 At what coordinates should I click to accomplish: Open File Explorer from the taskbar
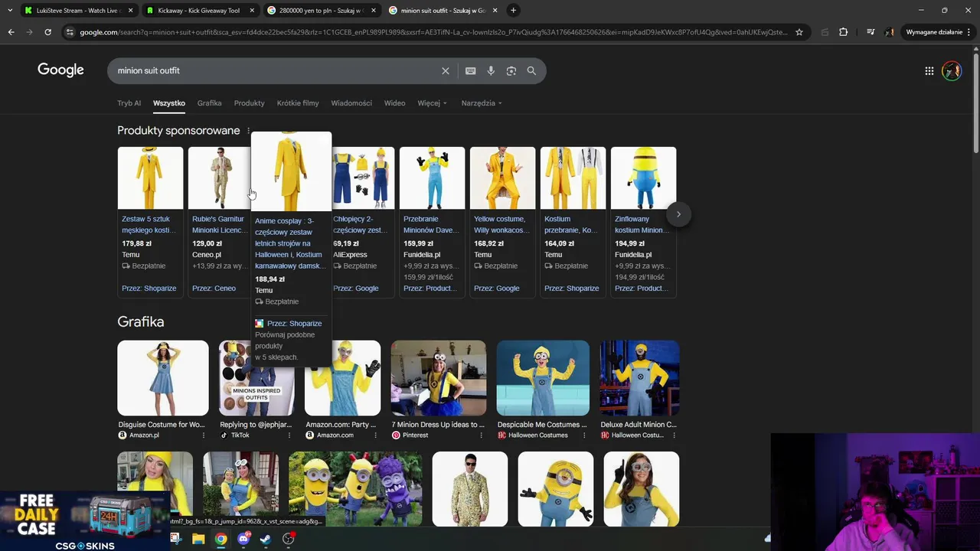coord(198,539)
